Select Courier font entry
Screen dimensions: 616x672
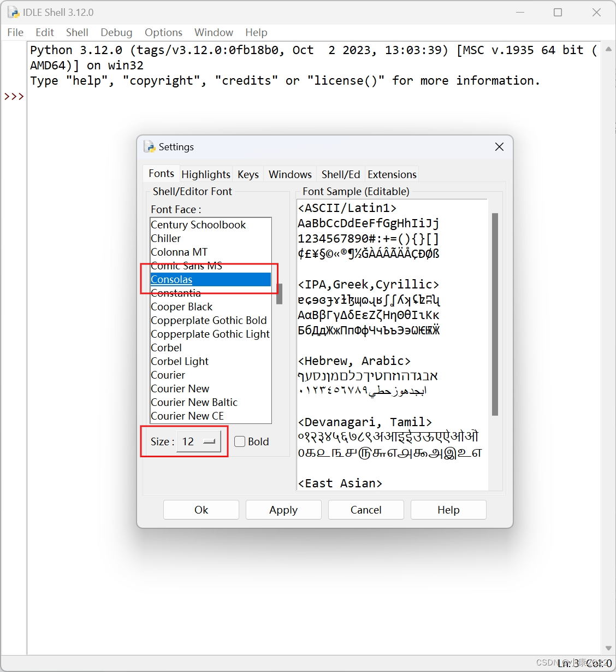pos(210,375)
